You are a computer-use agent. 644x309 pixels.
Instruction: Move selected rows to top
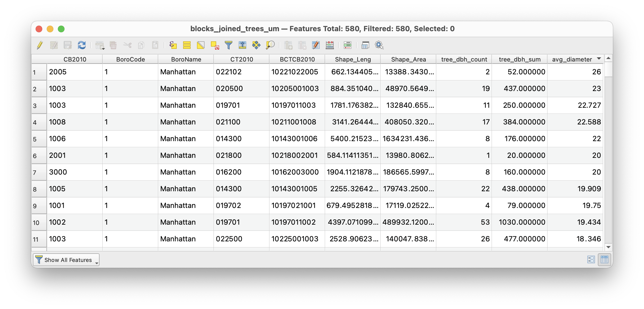tap(242, 45)
